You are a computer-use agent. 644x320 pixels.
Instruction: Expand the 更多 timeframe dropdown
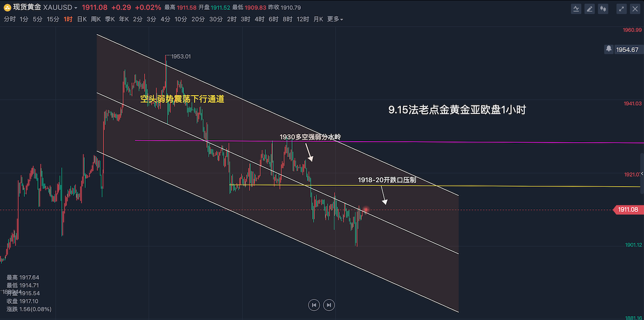(x=335, y=19)
